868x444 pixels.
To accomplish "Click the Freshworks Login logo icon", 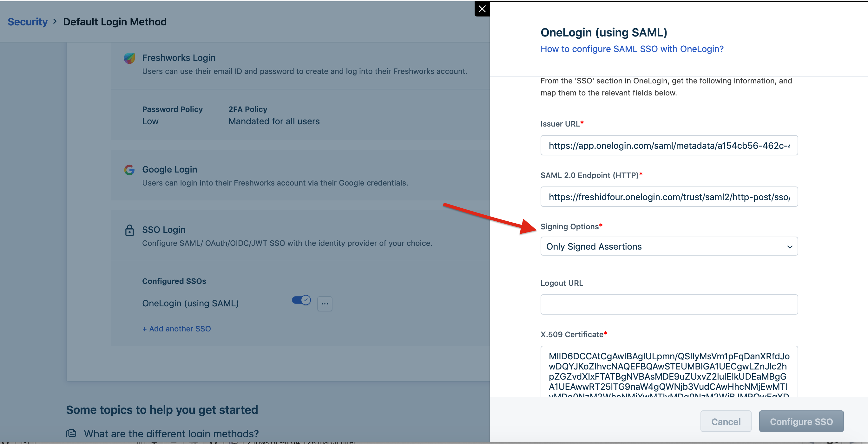I will 129,58.
